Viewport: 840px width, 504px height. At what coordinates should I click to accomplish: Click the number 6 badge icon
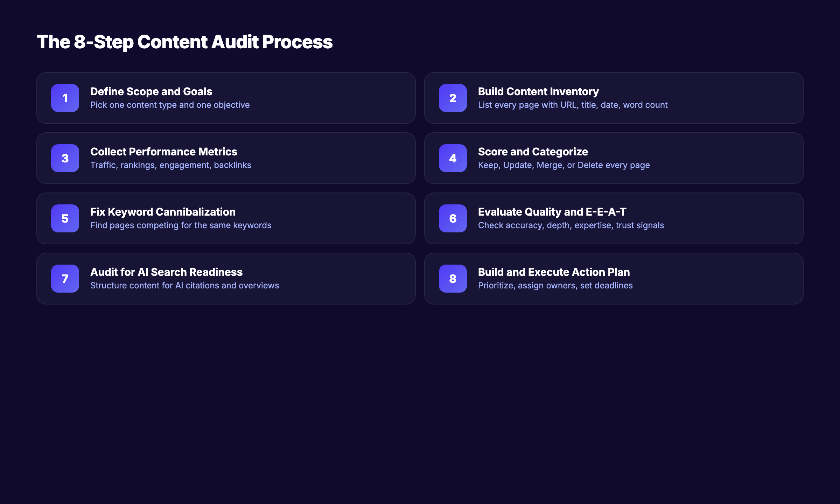click(x=453, y=218)
